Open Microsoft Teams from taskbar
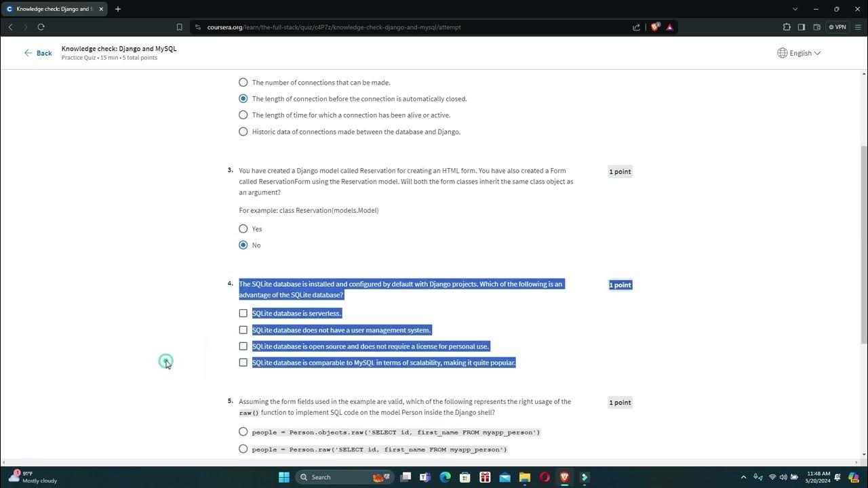868x488 pixels. [425, 477]
